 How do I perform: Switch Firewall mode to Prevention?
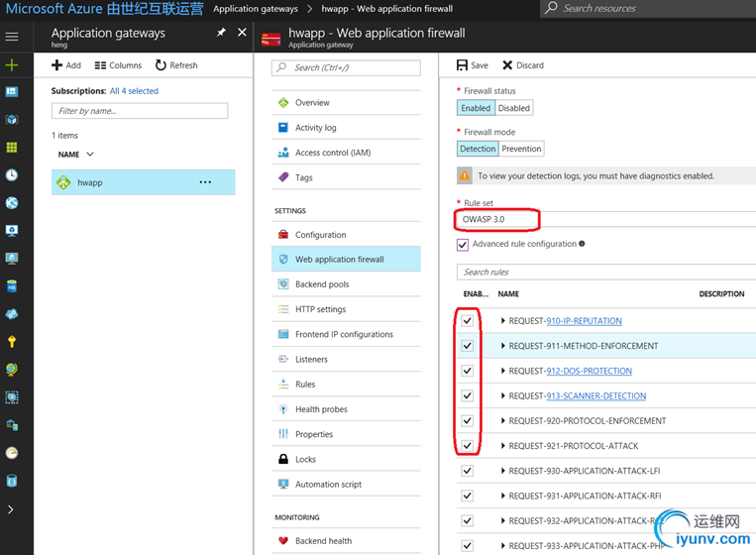[x=521, y=149]
